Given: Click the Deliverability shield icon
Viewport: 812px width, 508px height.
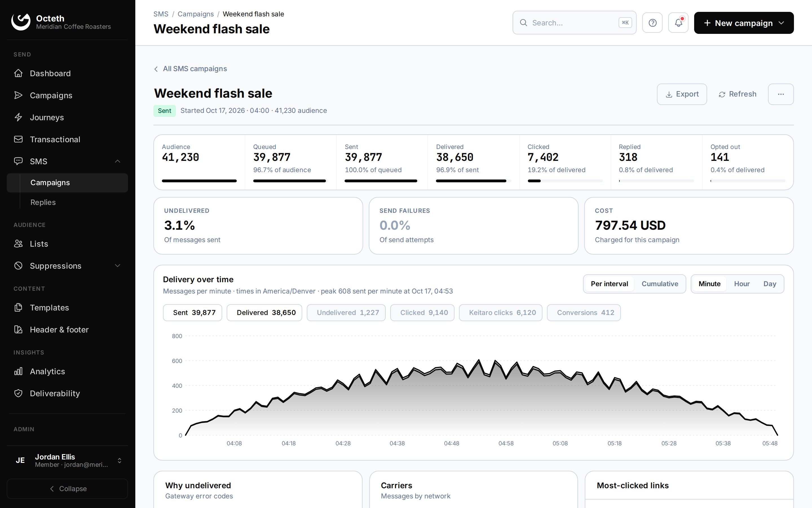Looking at the screenshot, I should point(18,393).
